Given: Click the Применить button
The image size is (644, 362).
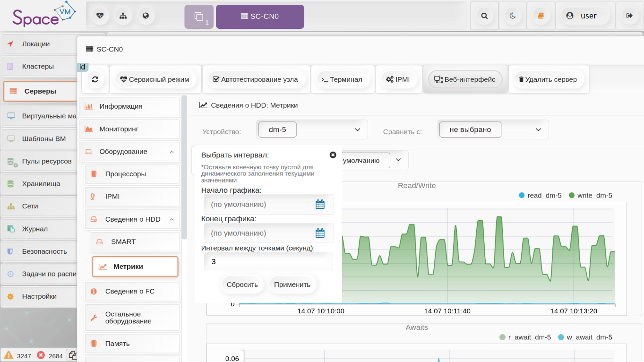Looking at the screenshot, I should point(292,284).
